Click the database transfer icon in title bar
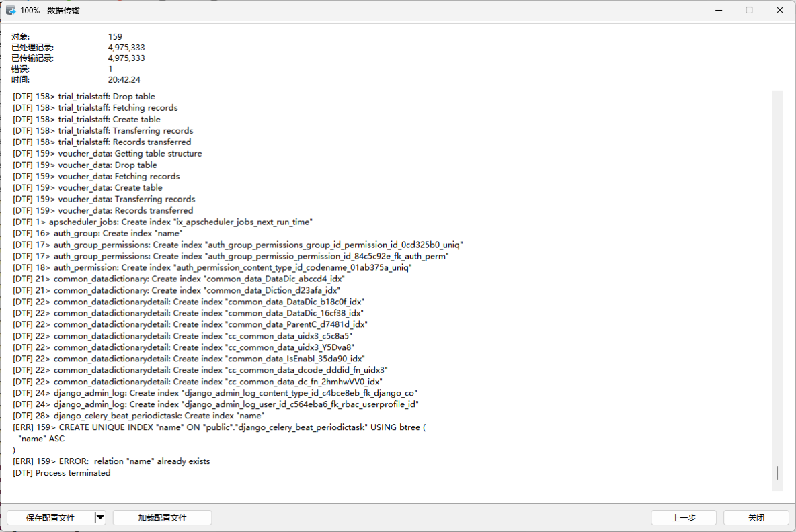Screen dimensions: 796x532 click(11, 10)
